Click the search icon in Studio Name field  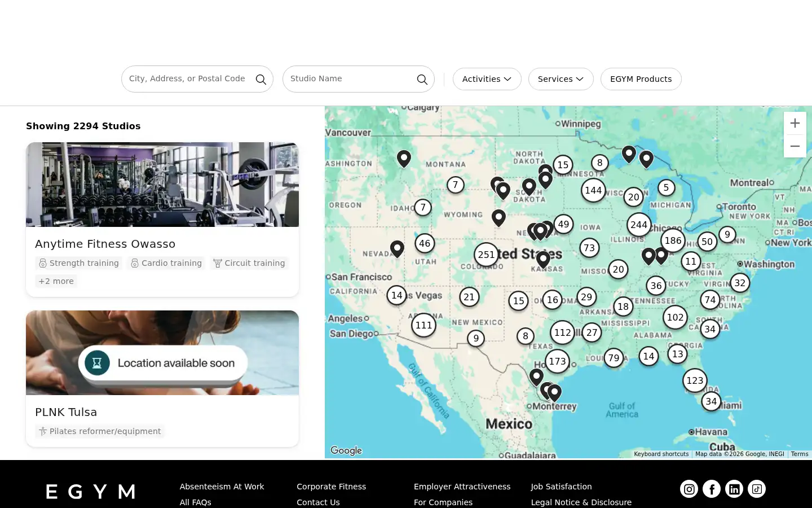[x=422, y=79]
